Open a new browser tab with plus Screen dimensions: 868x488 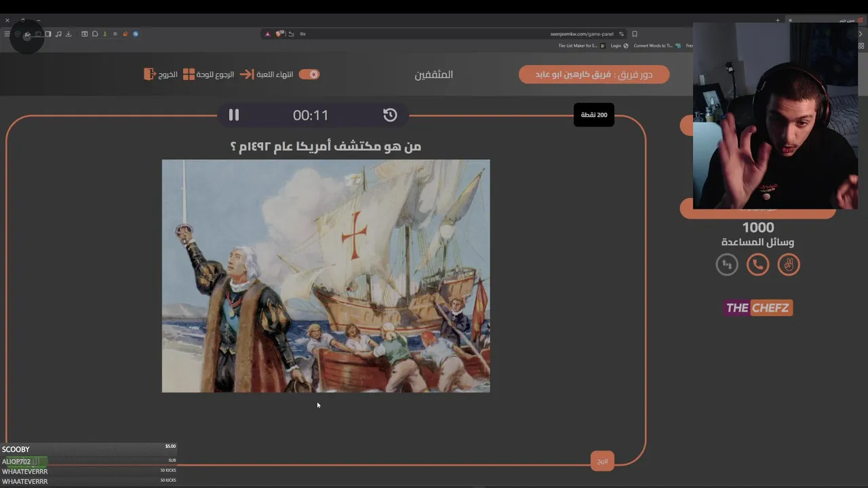778,20
